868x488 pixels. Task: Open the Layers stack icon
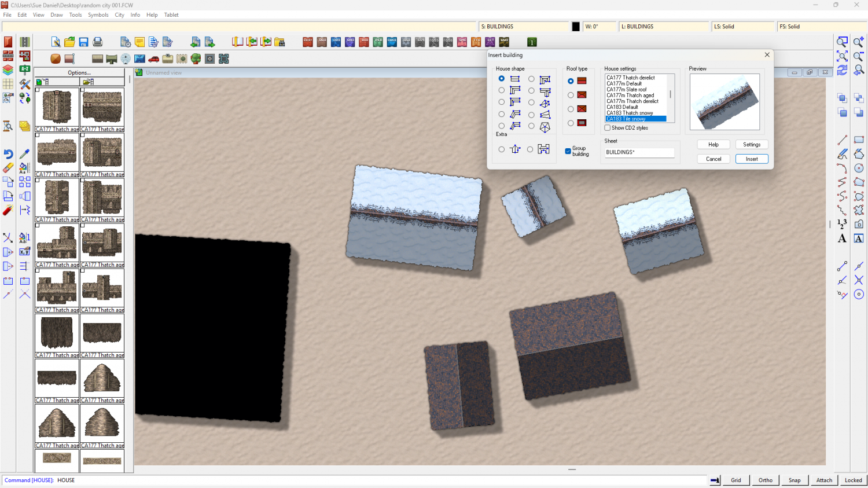pyautogui.click(x=8, y=70)
